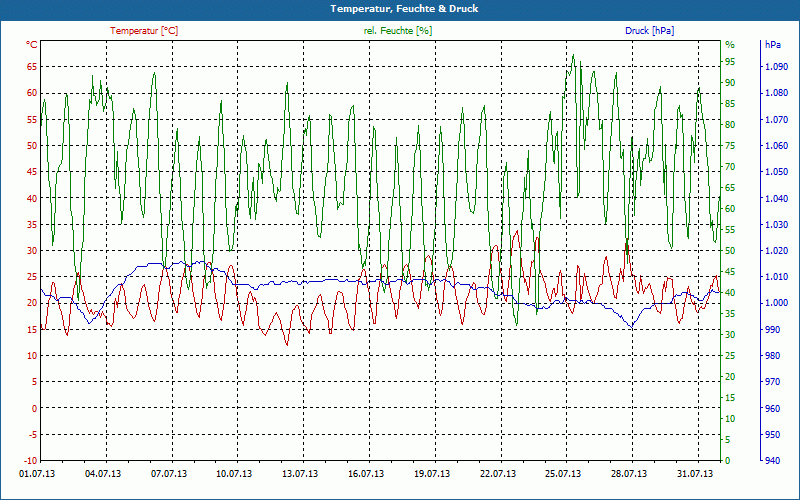Click the green humidity tick value 95
Viewport: 800px width, 500px height.
[x=730, y=62]
